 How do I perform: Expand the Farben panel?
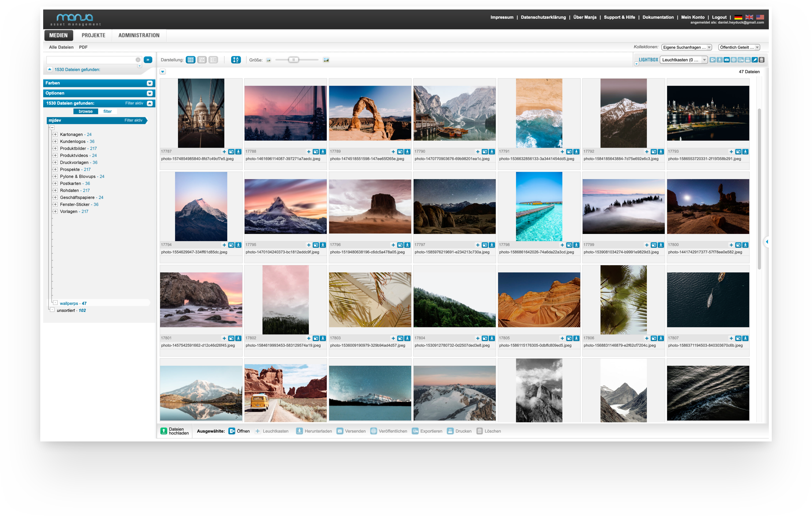150,83
